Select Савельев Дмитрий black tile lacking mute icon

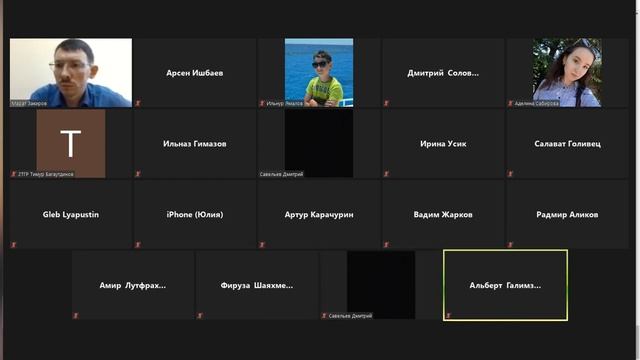[319, 143]
